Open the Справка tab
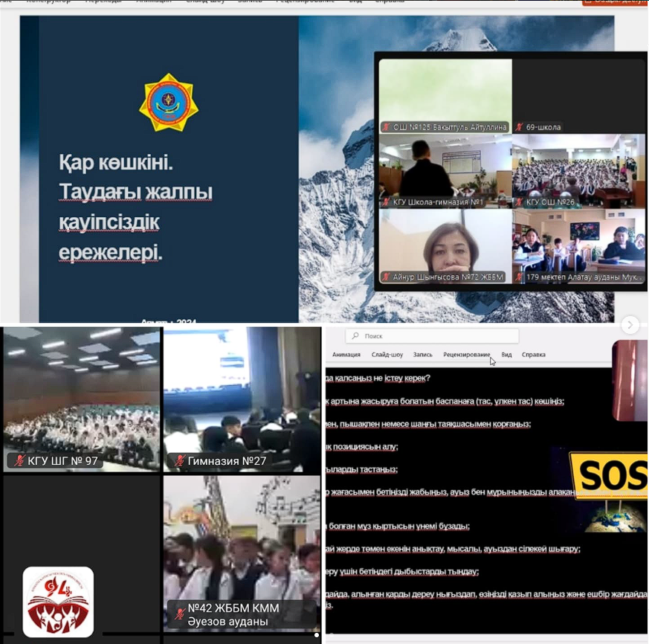Screen dimensions: 649x644 point(534,355)
